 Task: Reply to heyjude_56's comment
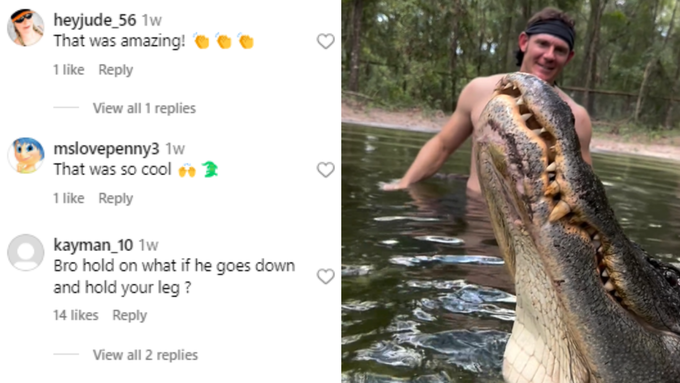pos(115,70)
